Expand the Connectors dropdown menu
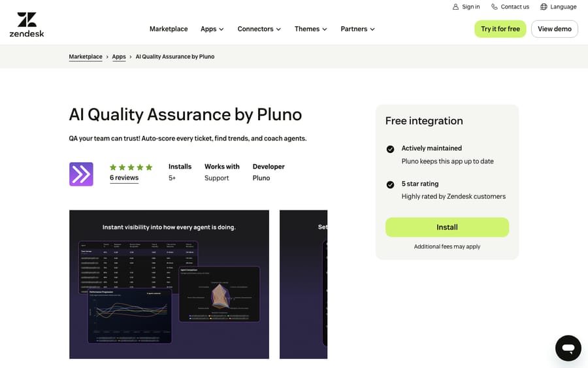Image resolution: width=588 pixels, height=368 pixels. [x=259, y=29]
